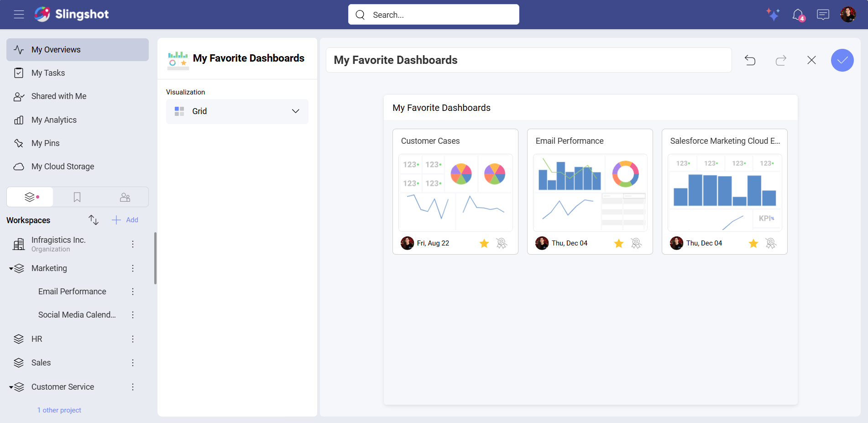Open the chat messages icon
868x423 pixels.
[x=823, y=14]
